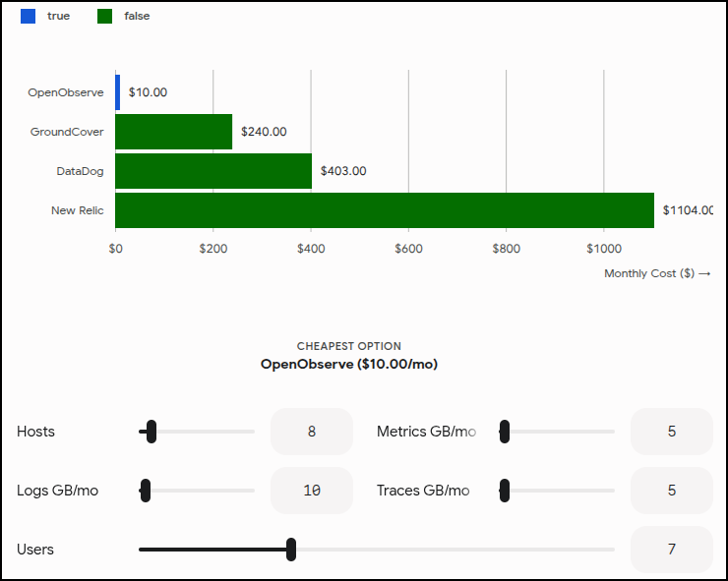Click the Traces GB/mo label
The width and height of the screenshot is (728, 581).
(423, 491)
